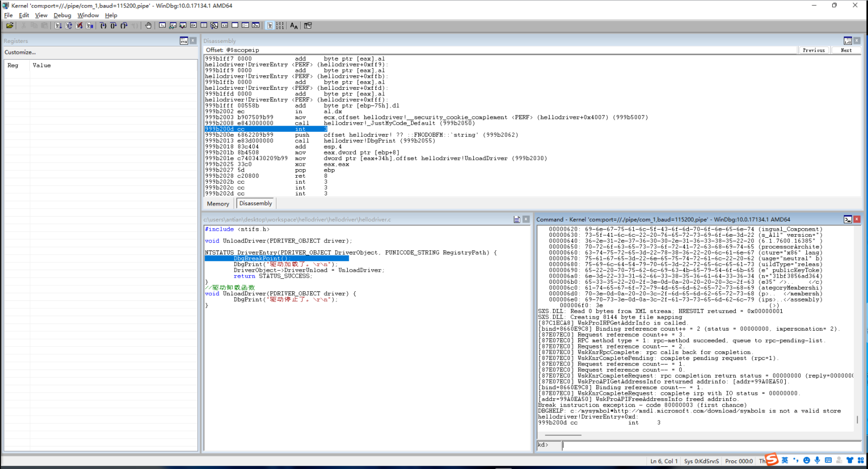Click the Value column header
Image resolution: width=868 pixels, height=469 pixels.
pyautogui.click(x=114, y=66)
